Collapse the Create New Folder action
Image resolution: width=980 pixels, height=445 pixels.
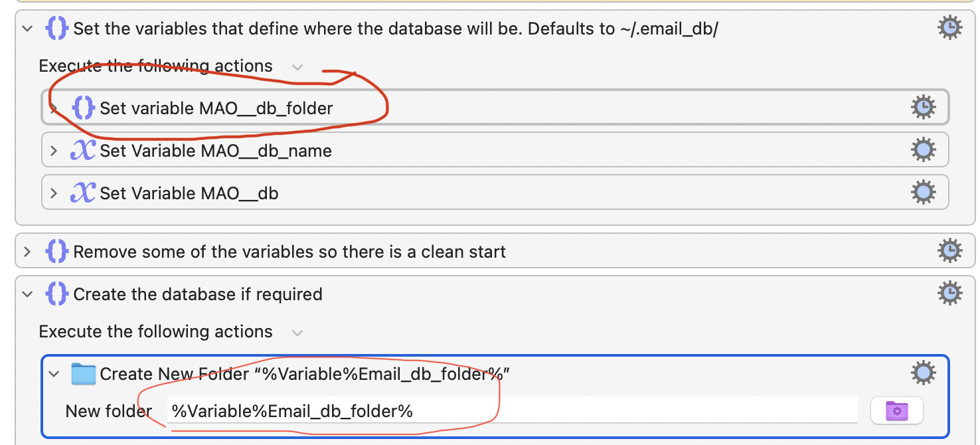54,374
